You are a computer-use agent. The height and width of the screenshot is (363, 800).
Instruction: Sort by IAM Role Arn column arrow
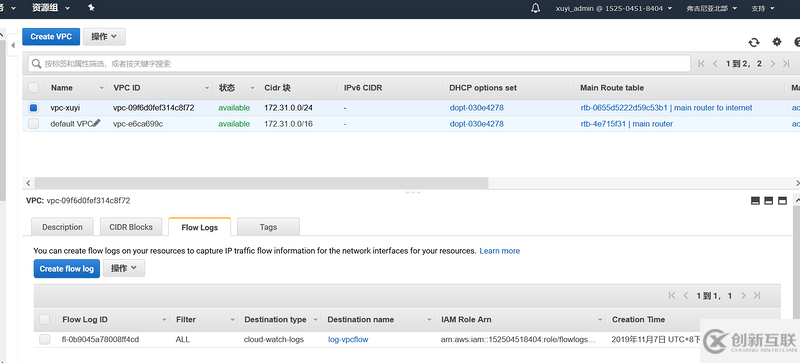[x=600, y=320]
